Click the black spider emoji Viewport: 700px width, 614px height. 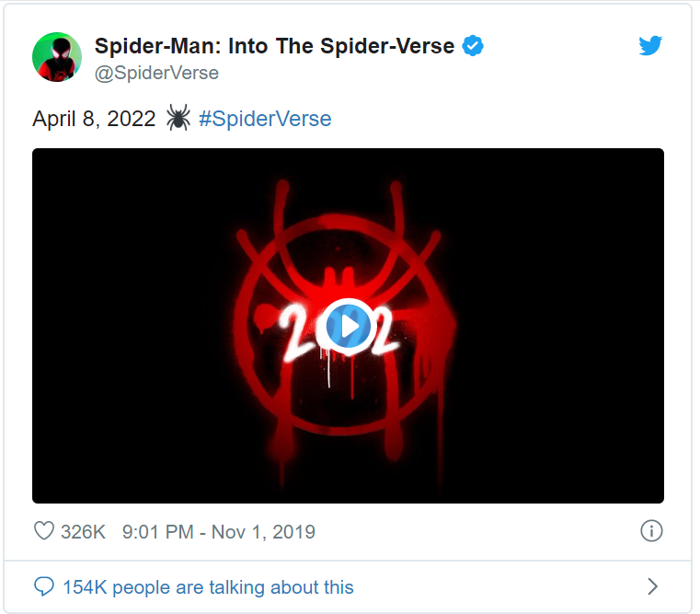tap(178, 118)
